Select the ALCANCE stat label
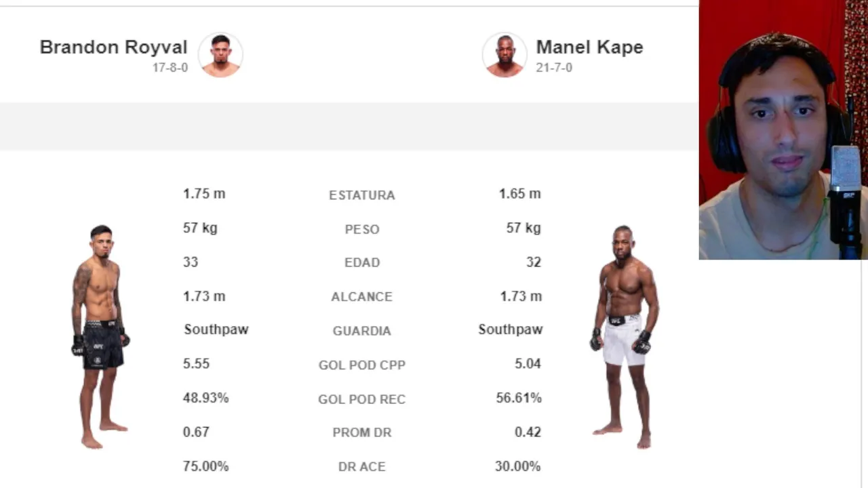The image size is (868, 488). coord(362,297)
